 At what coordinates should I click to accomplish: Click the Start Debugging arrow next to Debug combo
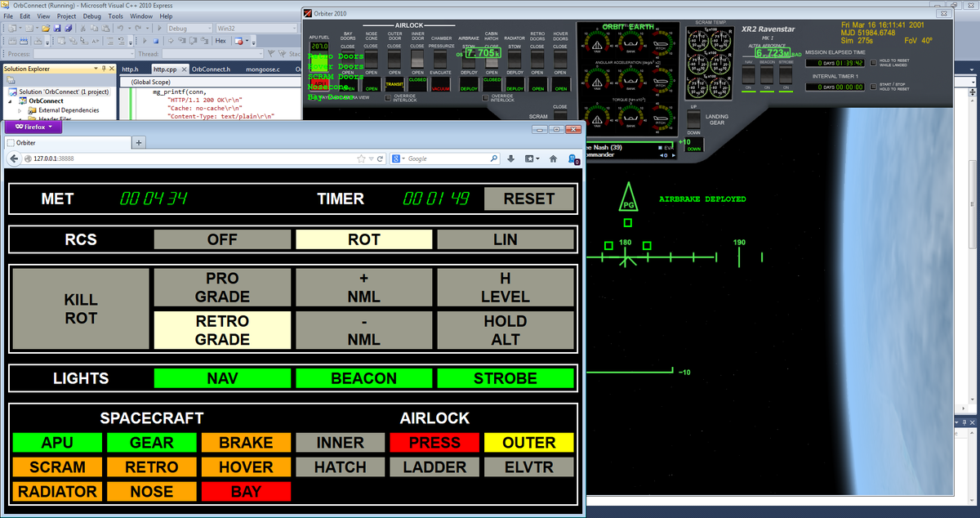coord(159,29)
